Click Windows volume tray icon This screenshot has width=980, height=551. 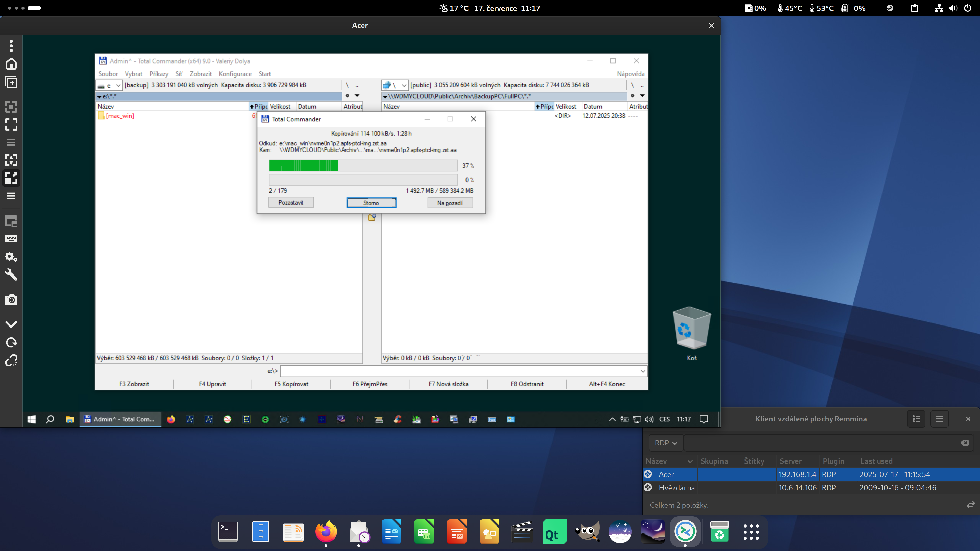tap(649, 419)
